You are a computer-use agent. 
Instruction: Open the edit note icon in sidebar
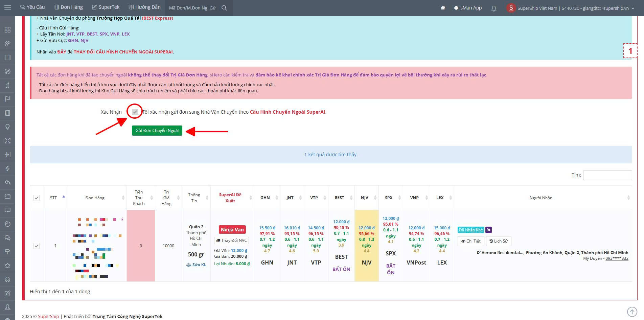7,293
